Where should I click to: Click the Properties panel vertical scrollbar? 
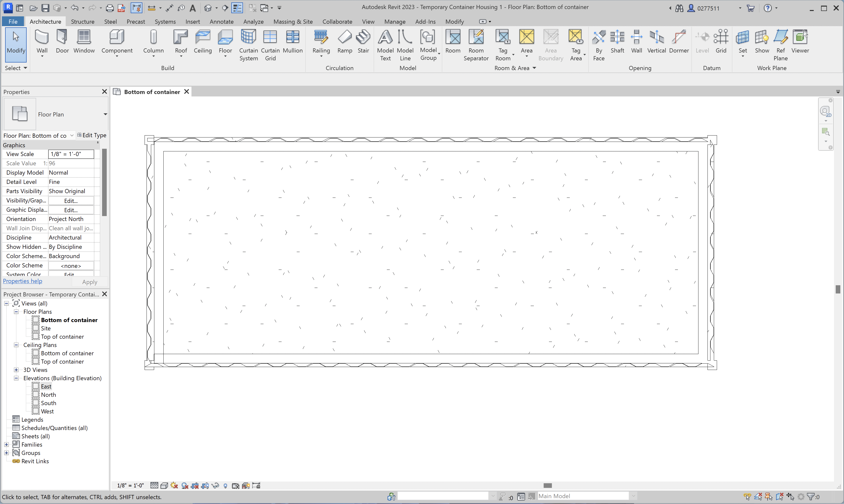(x=104, y=182)
